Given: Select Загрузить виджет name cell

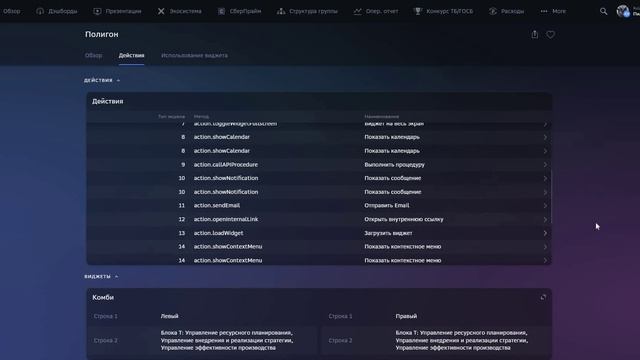Looking at the screenshot, I should click(388, 233).
